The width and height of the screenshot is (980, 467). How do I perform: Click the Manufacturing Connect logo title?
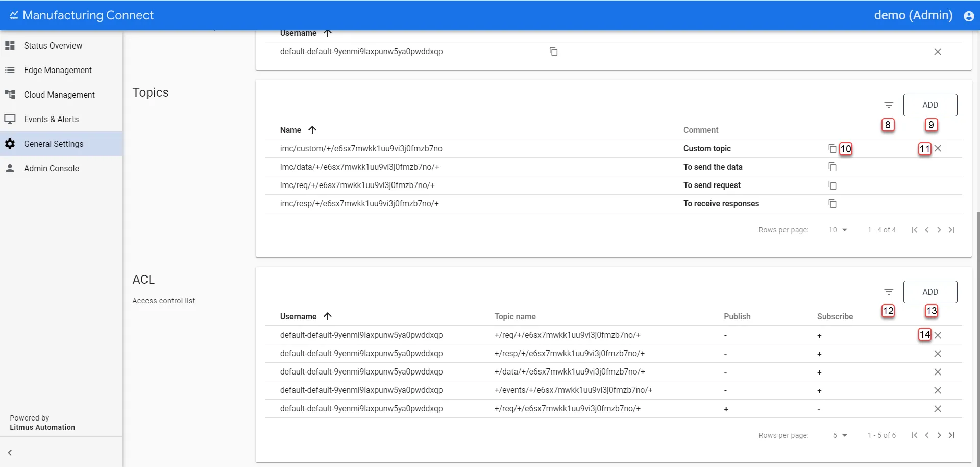pyautogui.click(x=82, y=15)
